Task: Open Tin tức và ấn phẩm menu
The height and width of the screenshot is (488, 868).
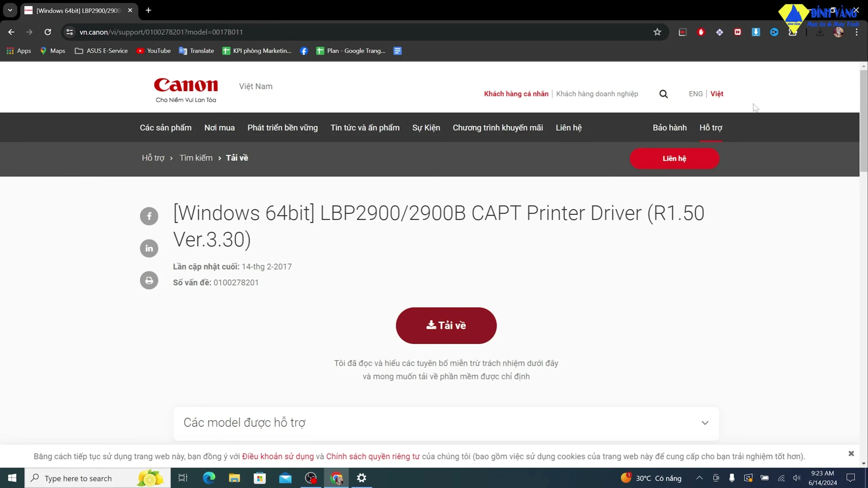Action: pos(365,128)
